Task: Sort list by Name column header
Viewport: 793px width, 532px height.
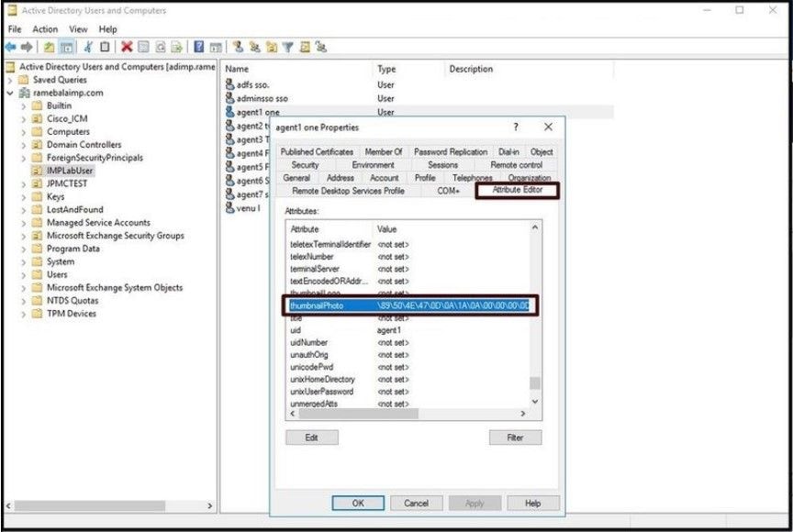Action: pyautogui.click(x=297, y=69)
